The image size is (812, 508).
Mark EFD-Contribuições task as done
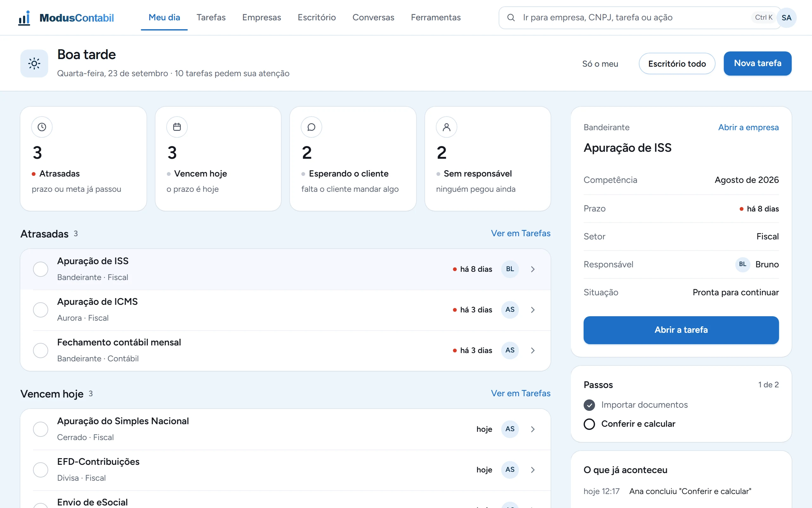pos(41,470)
